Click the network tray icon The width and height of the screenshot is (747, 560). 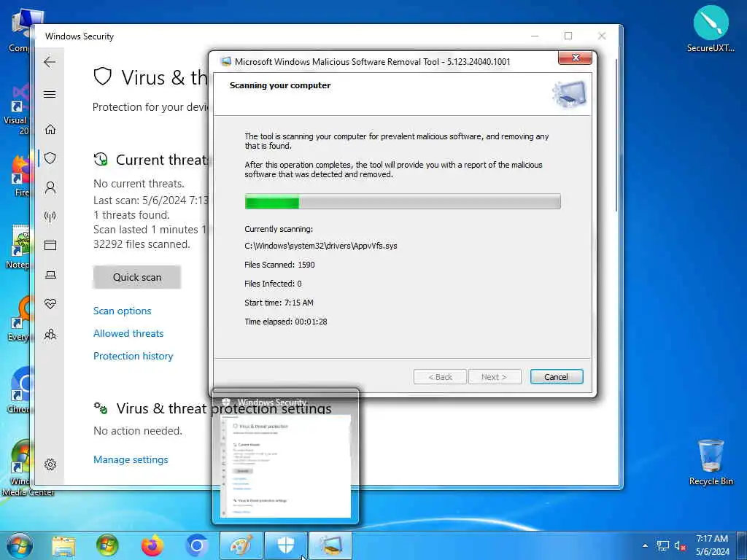662,545
